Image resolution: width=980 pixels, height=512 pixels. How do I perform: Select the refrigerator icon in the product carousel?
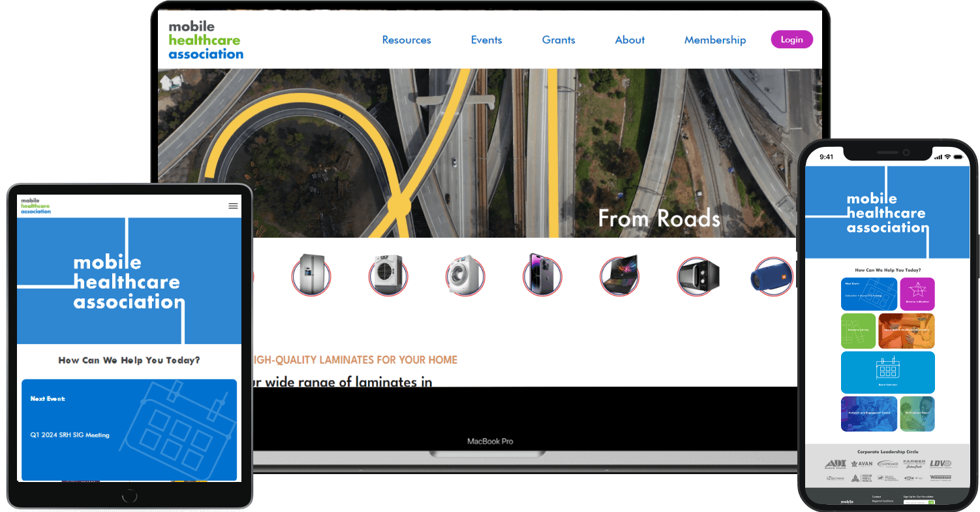pyautogui.click(x=311, y=275)
